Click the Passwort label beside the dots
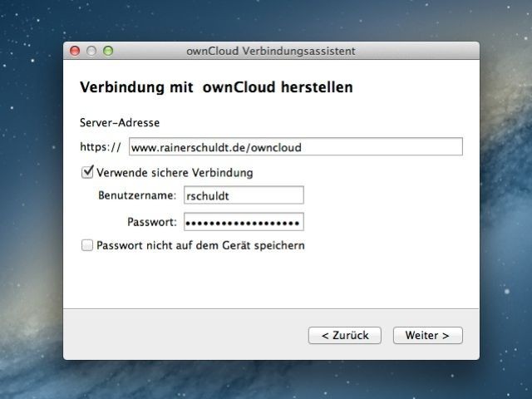The image size is (532, 399). click(x=151, y=222)
